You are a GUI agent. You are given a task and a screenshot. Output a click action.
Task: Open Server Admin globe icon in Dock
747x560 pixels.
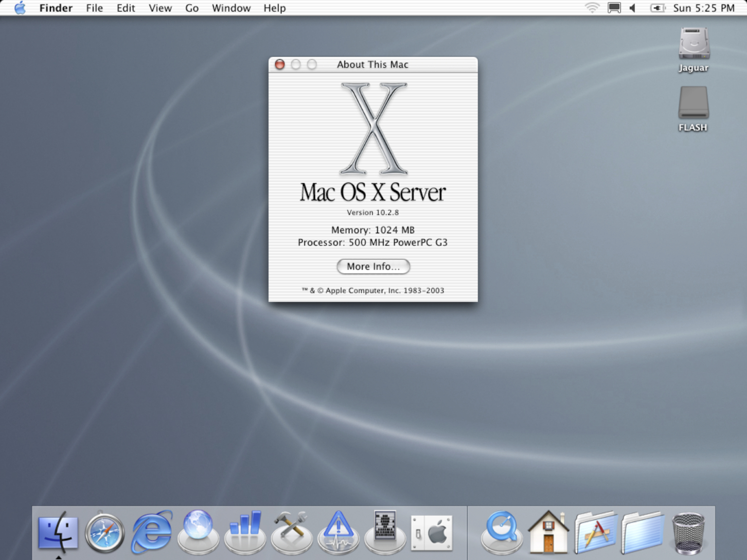point(198,532)
